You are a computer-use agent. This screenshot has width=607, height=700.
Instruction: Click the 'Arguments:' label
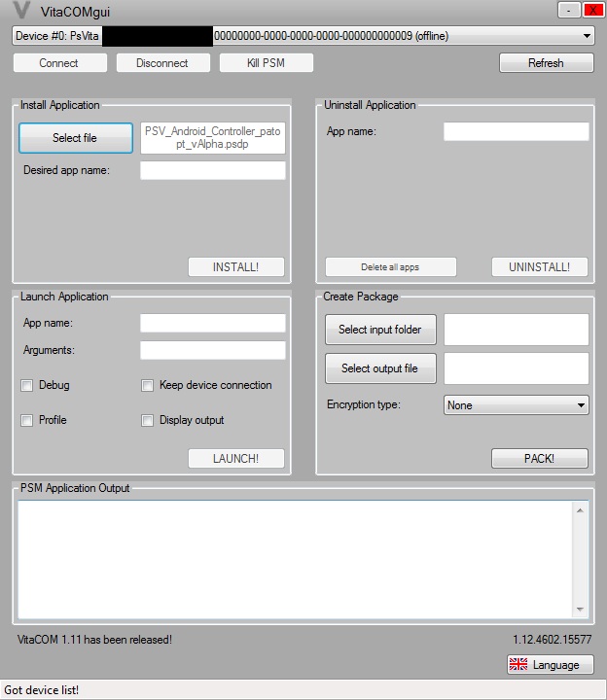pos(50,350)
